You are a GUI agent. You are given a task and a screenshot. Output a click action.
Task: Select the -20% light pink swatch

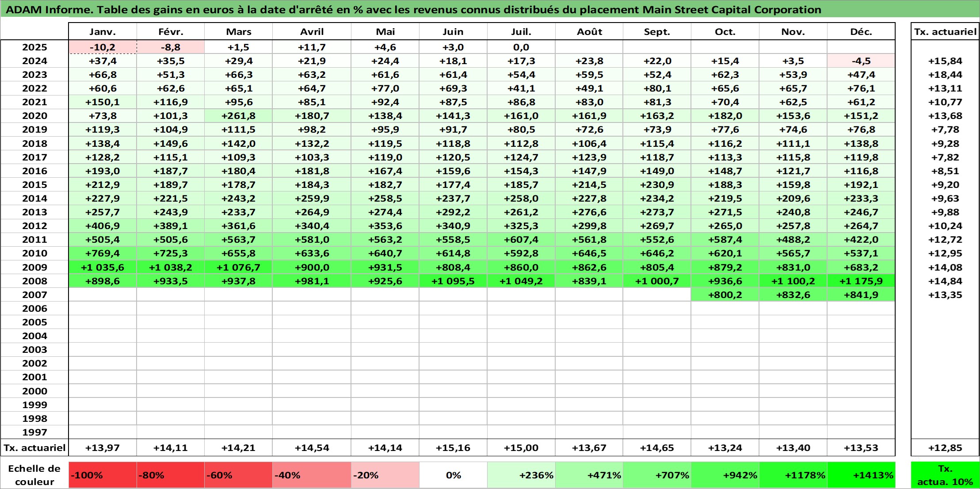coord(385,475)
